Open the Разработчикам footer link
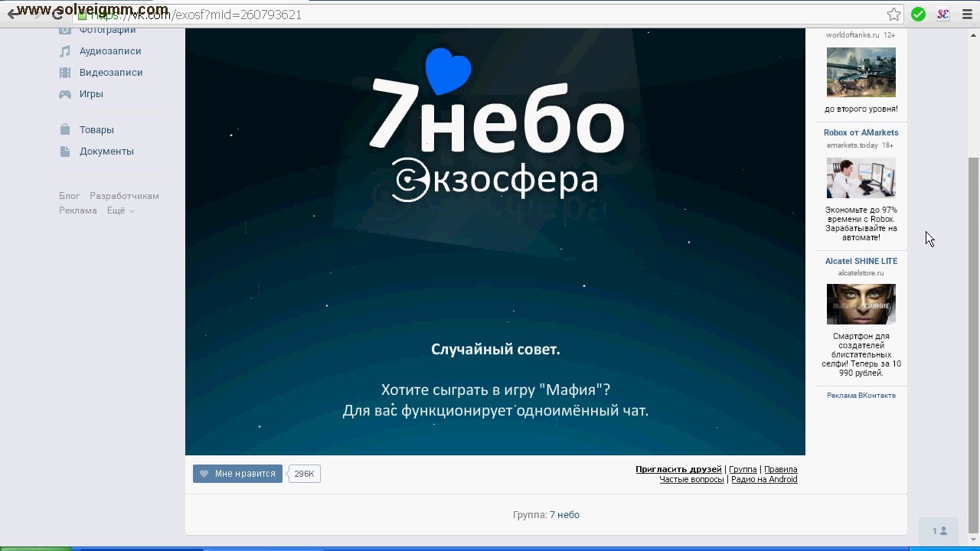The width and height of the screenshot is (980, 551). click(124, 196)
